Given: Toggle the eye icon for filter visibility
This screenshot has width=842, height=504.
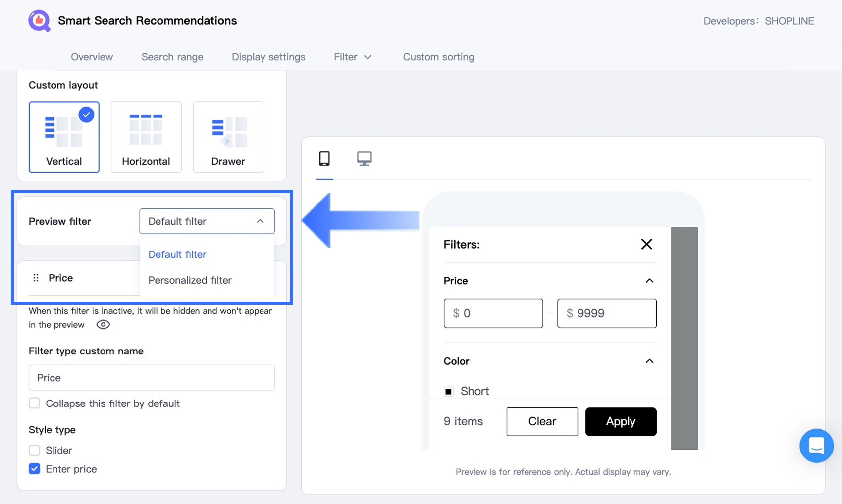Looking at the screenshot, I should tap(103, 325).
